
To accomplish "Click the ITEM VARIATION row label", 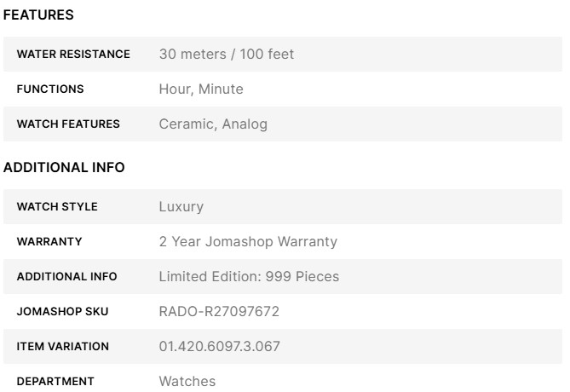I will point(63,347).
